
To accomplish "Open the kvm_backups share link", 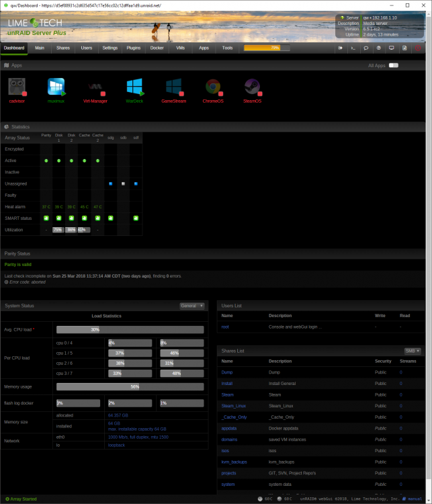I will [x=234, y=462].
